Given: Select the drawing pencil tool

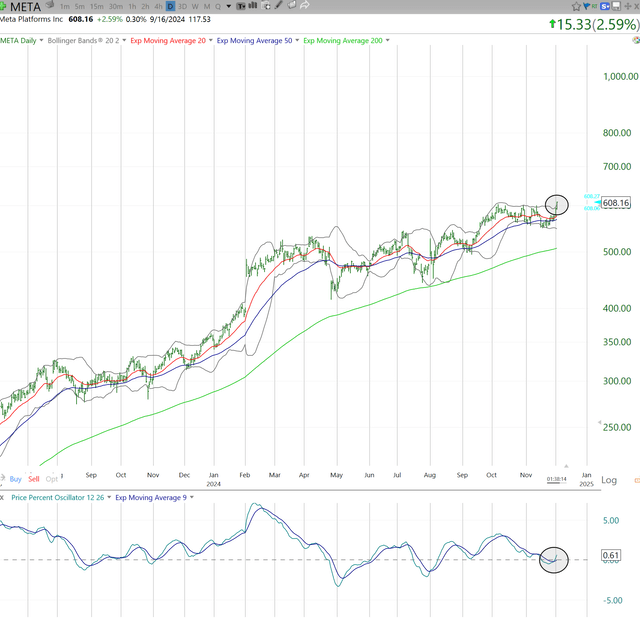Looking at the screenshot, I should (x=278, y=5).
